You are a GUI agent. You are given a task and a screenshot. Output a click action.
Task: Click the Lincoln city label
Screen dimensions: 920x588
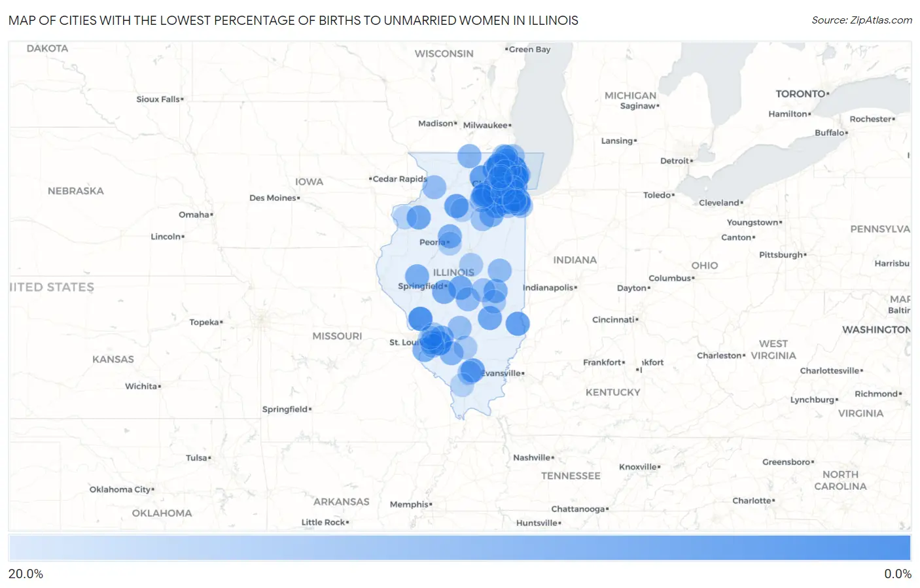click(x=167, y=236)
